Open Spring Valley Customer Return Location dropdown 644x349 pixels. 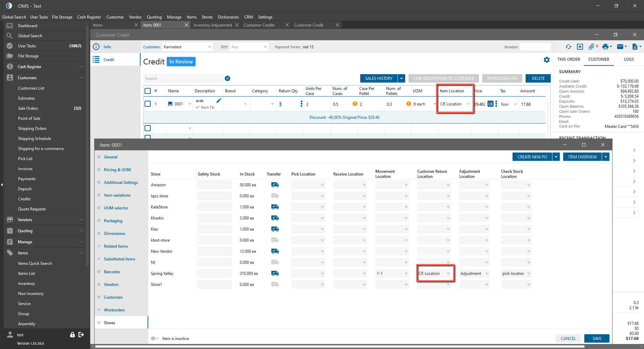point(448,273)
